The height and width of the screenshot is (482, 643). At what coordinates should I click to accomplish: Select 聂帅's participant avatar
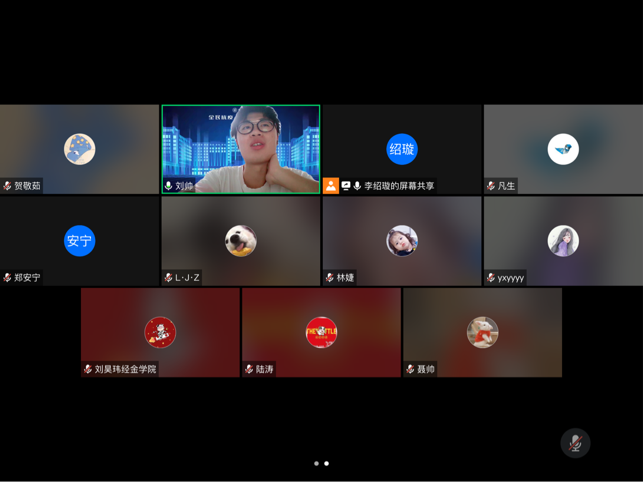point(482,332)
